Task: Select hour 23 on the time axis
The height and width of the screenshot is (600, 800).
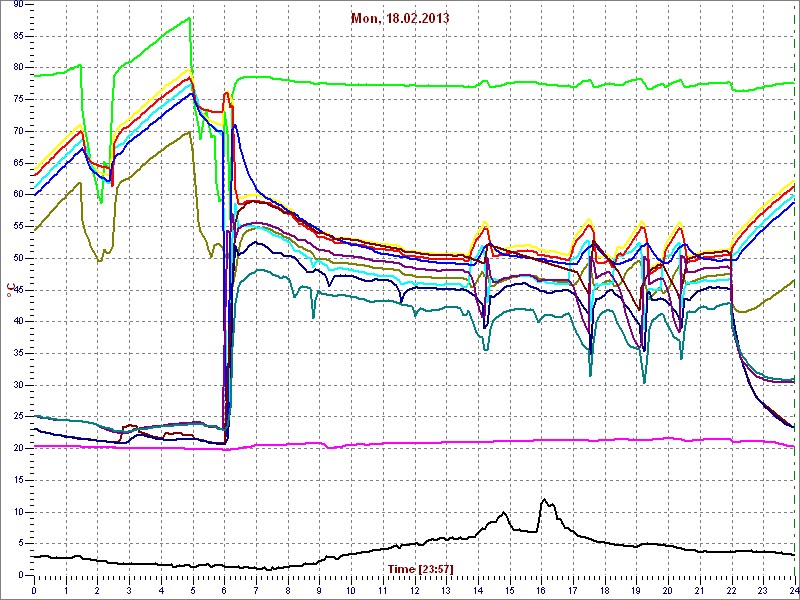Action: [x=763, y=590]
